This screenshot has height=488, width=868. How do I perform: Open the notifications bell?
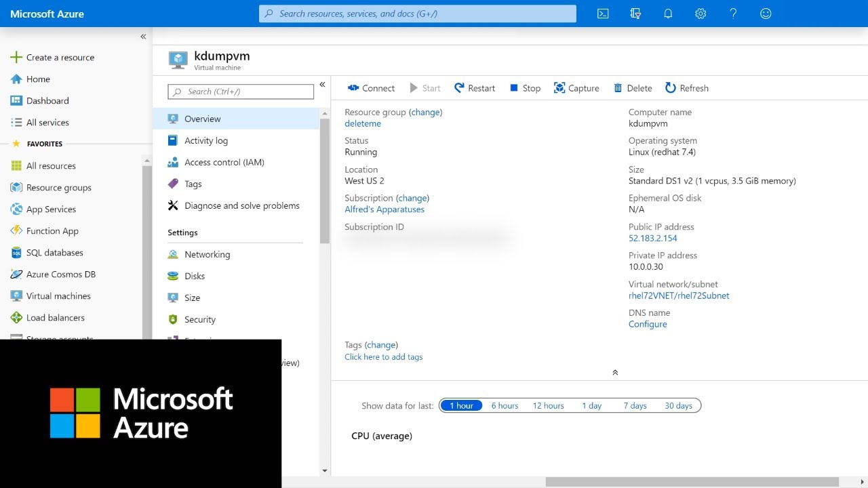point(668,14)
